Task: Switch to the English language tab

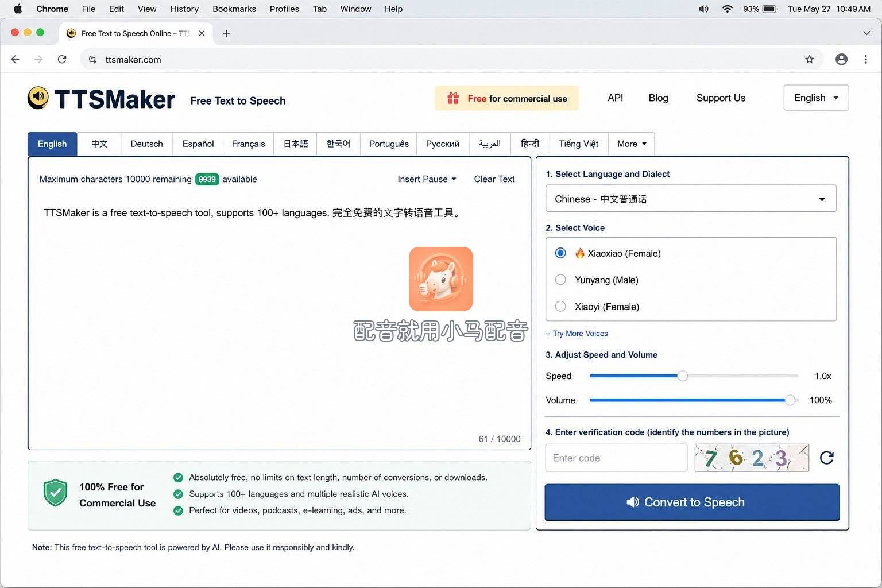Action: click(x=52, y=144)
